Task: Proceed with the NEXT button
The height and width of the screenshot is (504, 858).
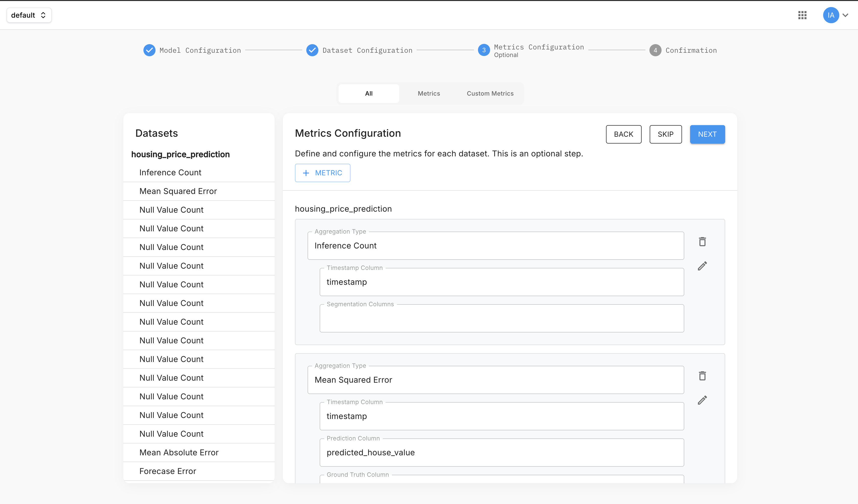Action: [x=707, y=134]
